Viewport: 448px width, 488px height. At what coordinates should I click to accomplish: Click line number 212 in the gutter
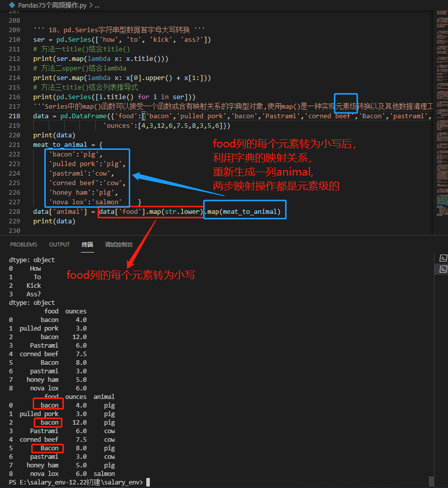tap(14, 58)
